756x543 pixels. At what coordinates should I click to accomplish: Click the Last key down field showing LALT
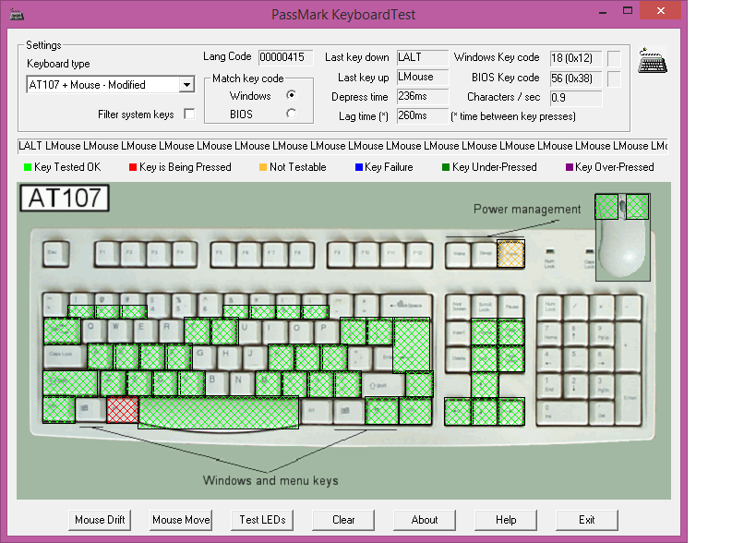[x=423, y=57]
